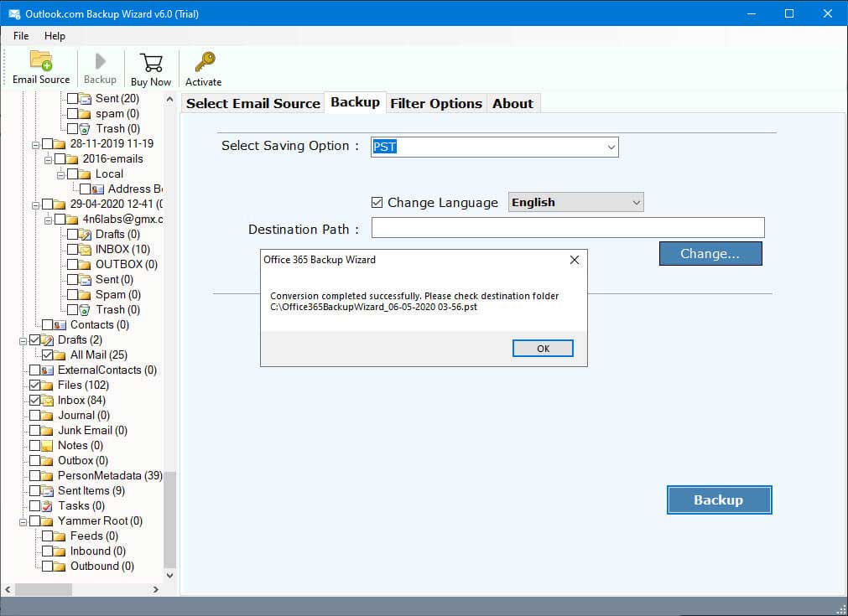Switch to the Filter Options tab
The image size is (848, 616).
coord(436,103)
